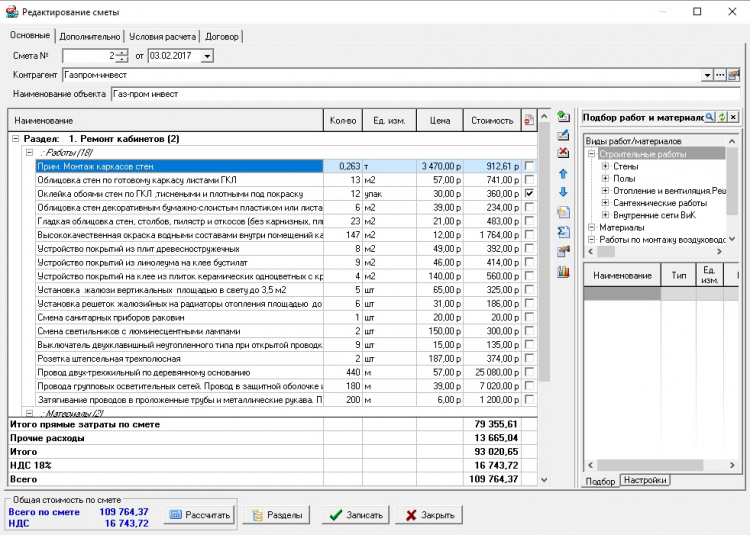
Task: Switch to the Условия расчета tab
Action: pos(162,36)
